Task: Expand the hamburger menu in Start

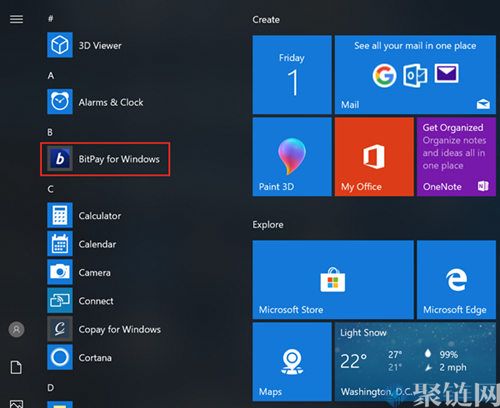Action: pos(16,19)
